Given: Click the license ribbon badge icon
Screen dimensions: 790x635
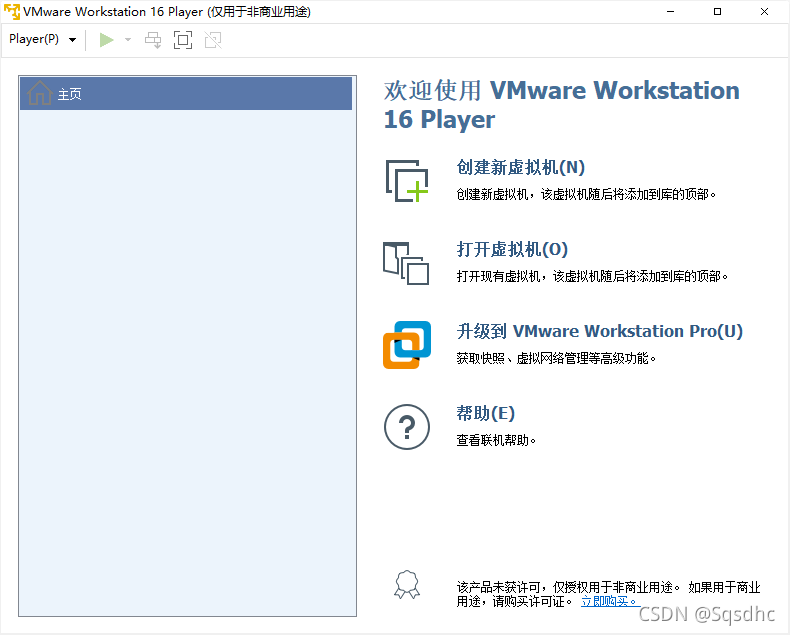Looking at the screenshot, I should 407,585.
